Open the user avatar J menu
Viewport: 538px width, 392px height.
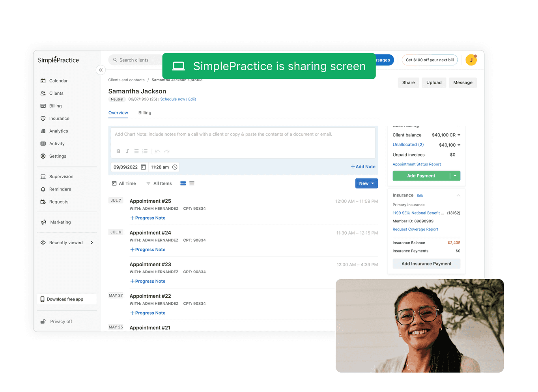pyautogui.click(x=471, y=60)
